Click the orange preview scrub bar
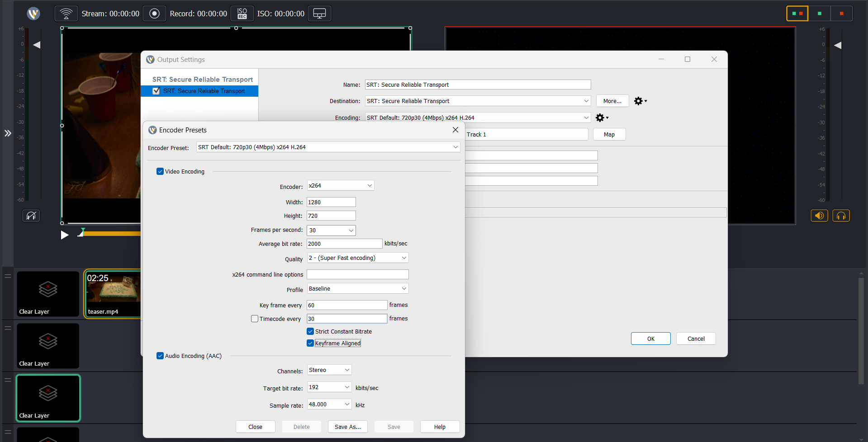Viewport: 868px width, 442px height. point(112,234)
